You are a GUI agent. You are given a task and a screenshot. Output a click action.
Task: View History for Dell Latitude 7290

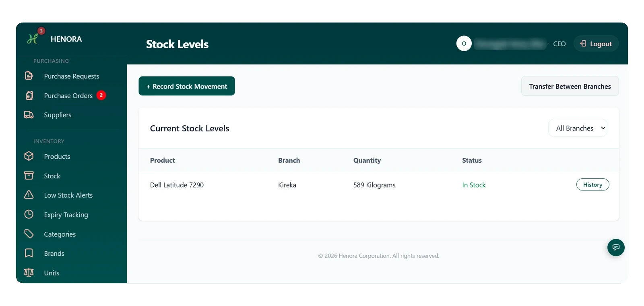pyautogui.click(x=592, y=184)
